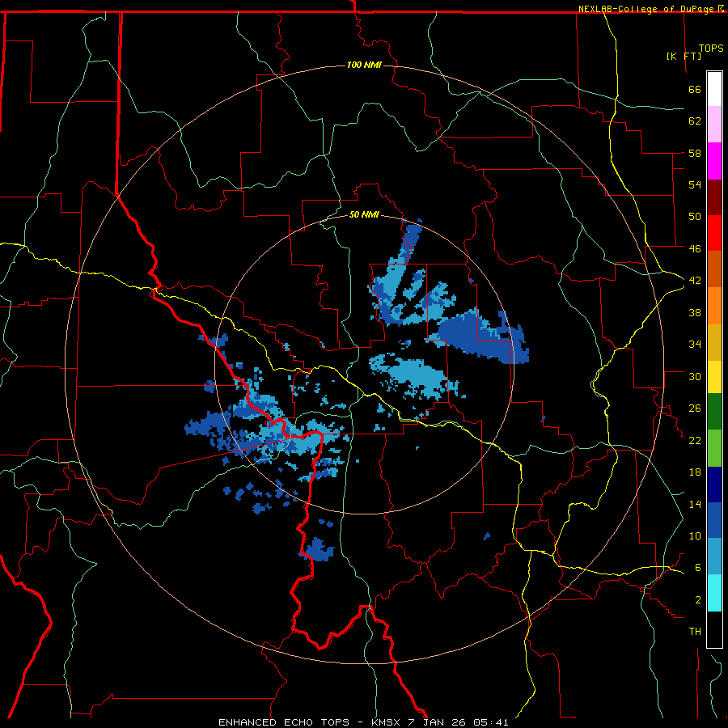Click the legend value "14"
The height and width of the screenshot is (728, 728).
click(x=695, y=504)
